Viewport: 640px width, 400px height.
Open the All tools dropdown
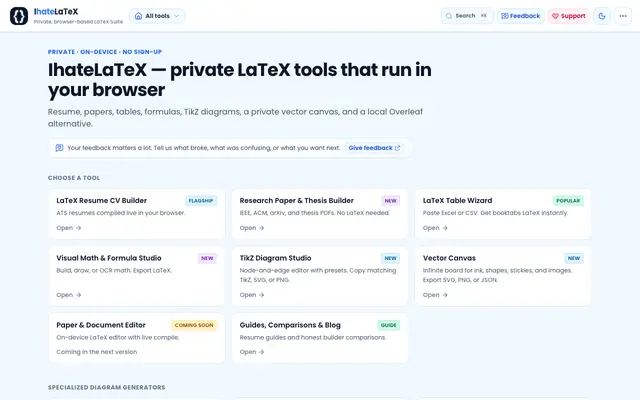(157, 16)
